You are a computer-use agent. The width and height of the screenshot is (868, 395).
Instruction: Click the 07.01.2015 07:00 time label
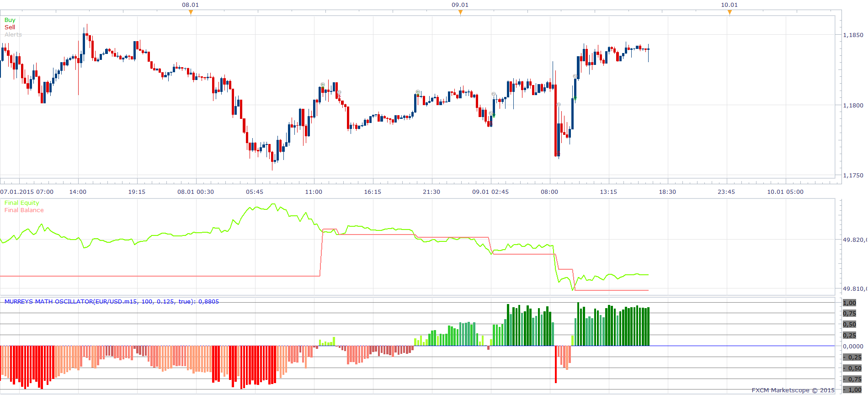pyautogui.click(x=27, y=192)
